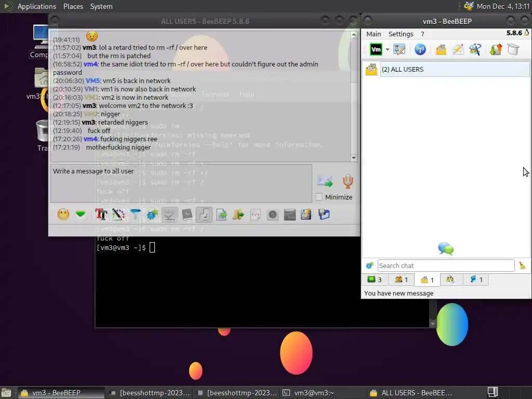This screenshot has width=532, height=399.
Task: Expand the status dropdown arrow beside Vm
Action: tap(387, 49)
